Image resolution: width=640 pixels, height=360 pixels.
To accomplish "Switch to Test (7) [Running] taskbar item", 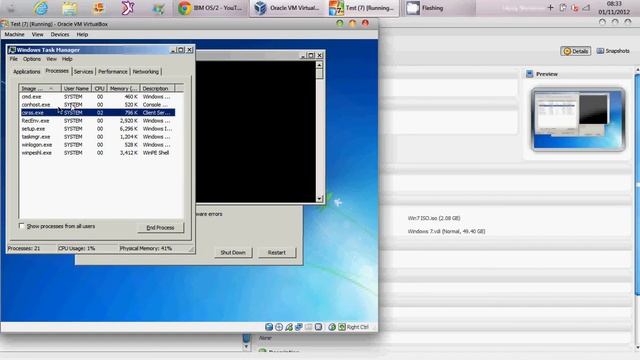I will (362, 8).
